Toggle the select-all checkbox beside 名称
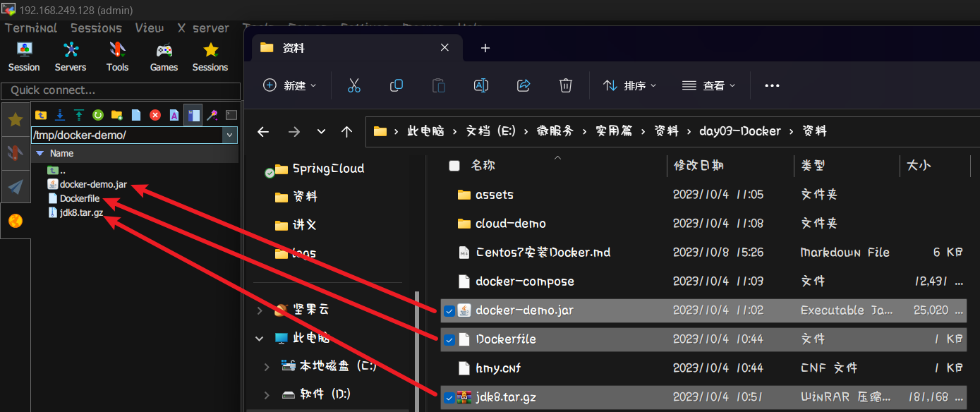The height and width of the screenshot is (412, 980). pos(454,166)
